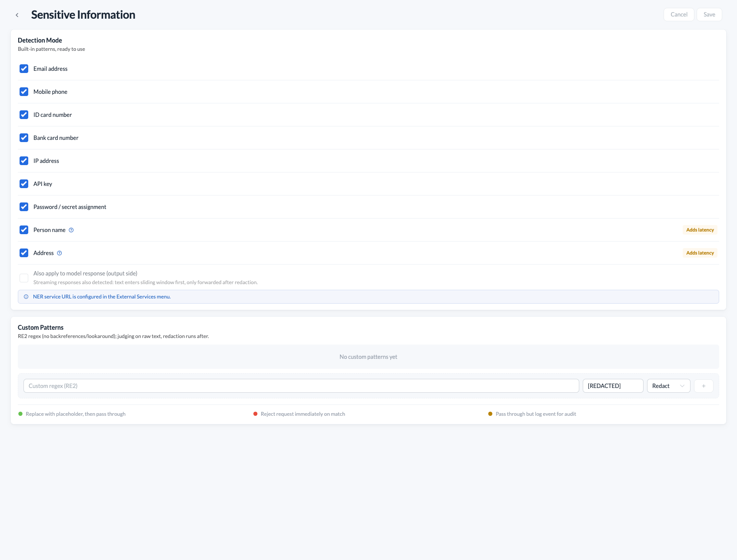Toggle the ID card number checkbox
The width and height of the screenshot is (737, 560).
(x=24, y=115)
